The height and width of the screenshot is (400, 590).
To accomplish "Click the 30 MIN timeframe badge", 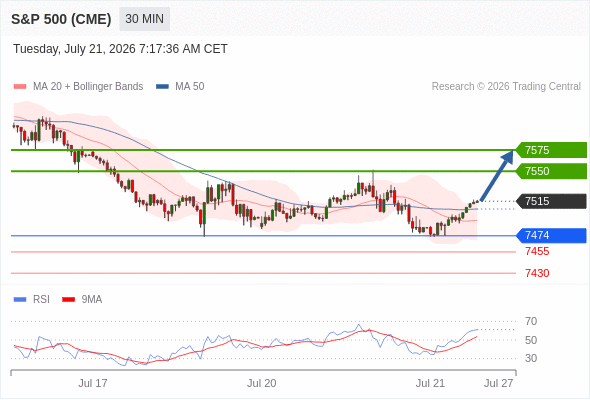I will pyautogui.click(x=144, y=19).
